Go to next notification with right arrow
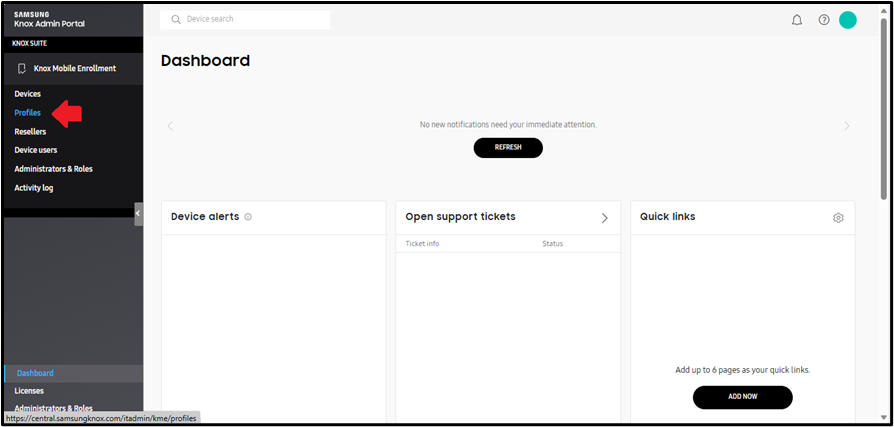Screen dimensions: 894x427 click(x=847, y=126)
